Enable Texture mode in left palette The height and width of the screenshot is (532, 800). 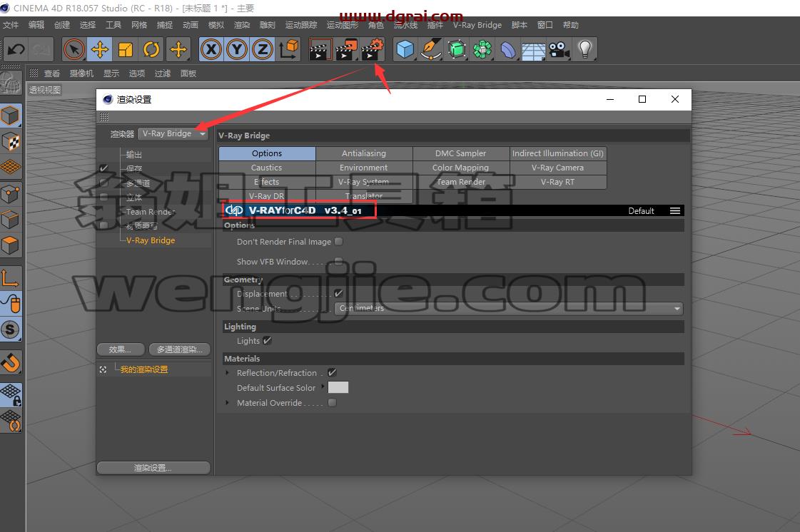coord(11,142)
